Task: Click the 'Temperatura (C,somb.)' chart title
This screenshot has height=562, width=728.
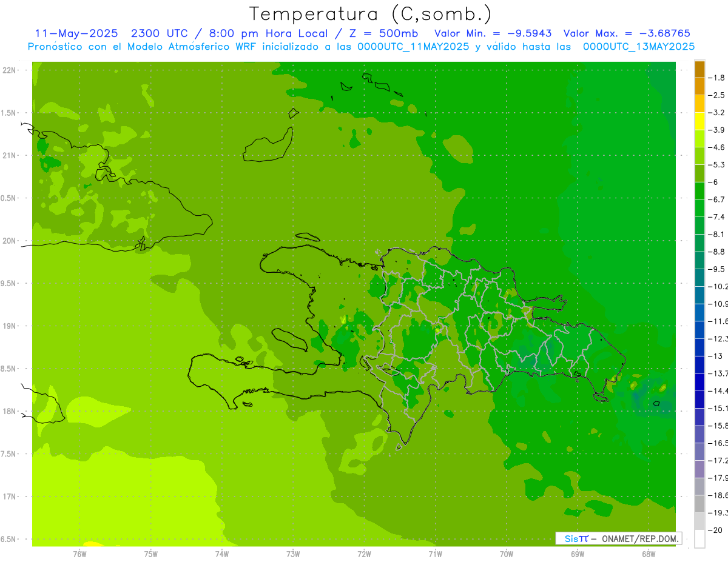Action: (x=371, y=14)
